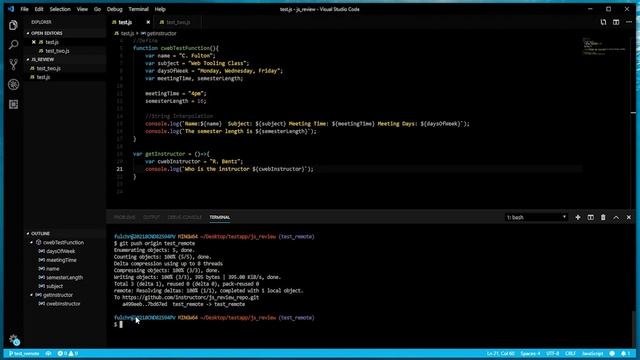Open the Go menu
The width and height of the screenshot is (640, 360).
97,9
